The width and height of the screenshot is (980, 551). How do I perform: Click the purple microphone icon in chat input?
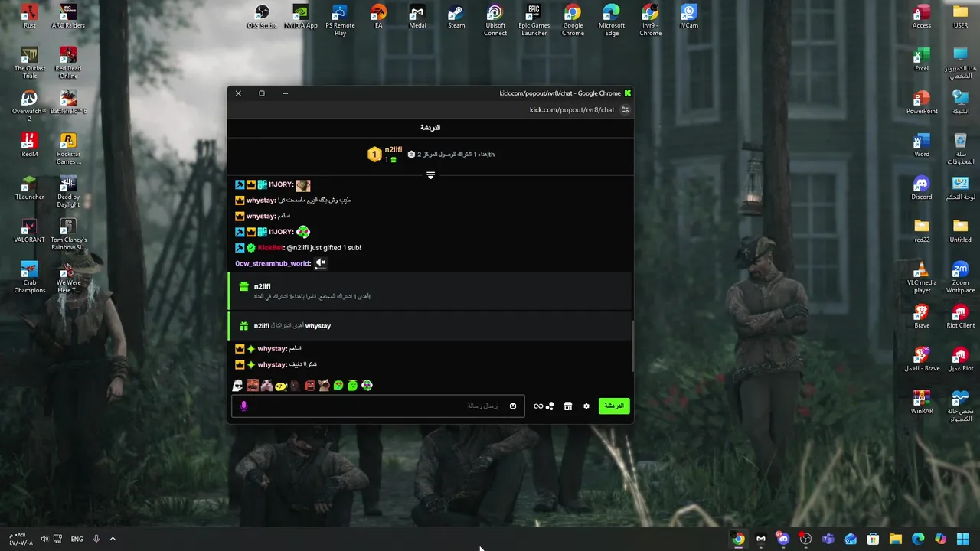244,406
